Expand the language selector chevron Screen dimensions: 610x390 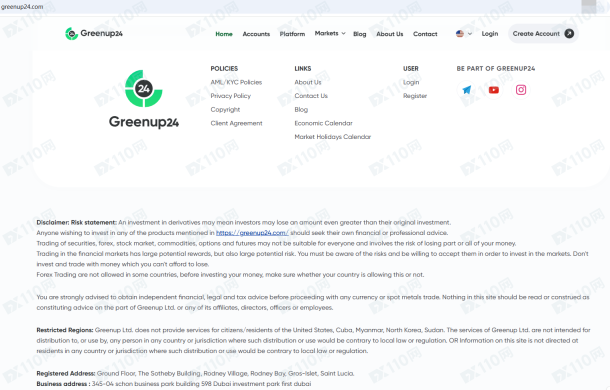point(470,34)
